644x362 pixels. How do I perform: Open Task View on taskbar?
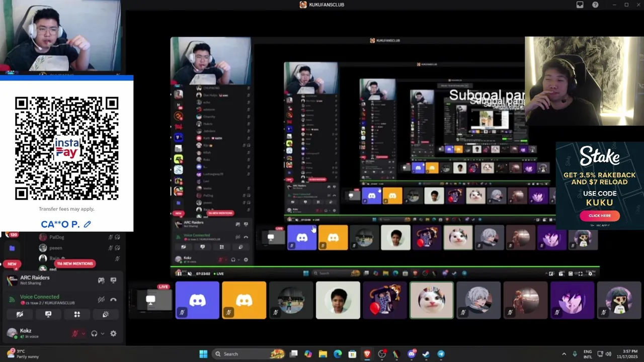294,354
